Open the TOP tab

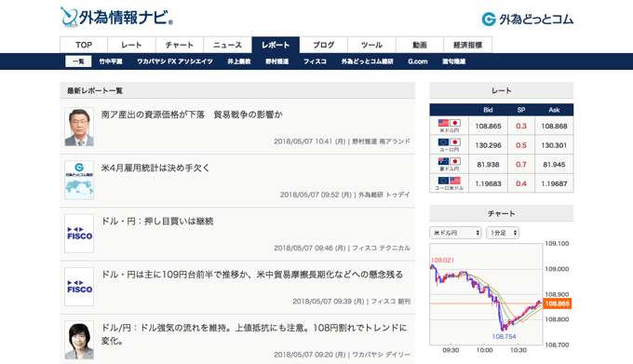point(84,45)
